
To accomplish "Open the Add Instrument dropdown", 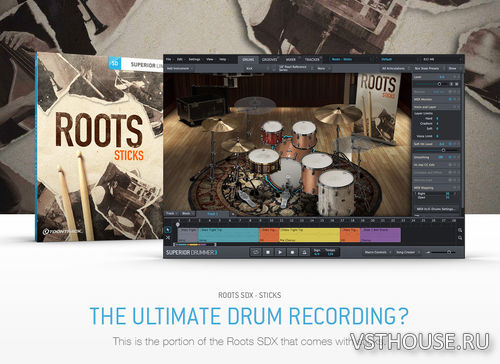I will tap(179, 68).
